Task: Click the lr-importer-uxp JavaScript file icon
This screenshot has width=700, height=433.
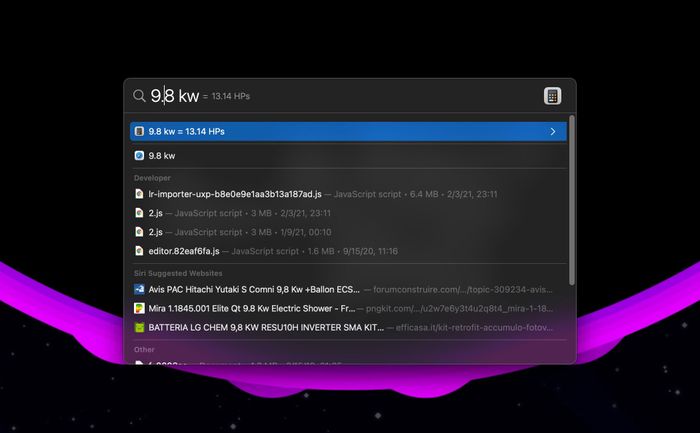Action: point(139,194)
